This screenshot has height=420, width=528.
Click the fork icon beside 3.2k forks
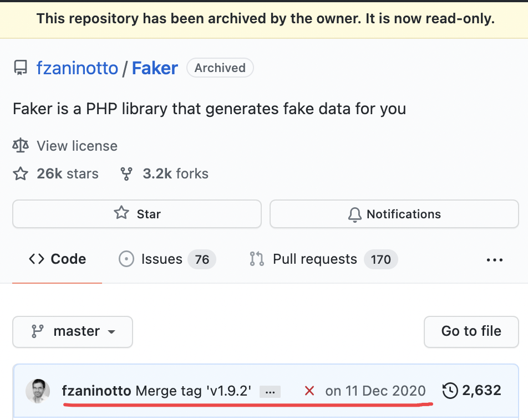pyautogui.click(x=126, y=174)
